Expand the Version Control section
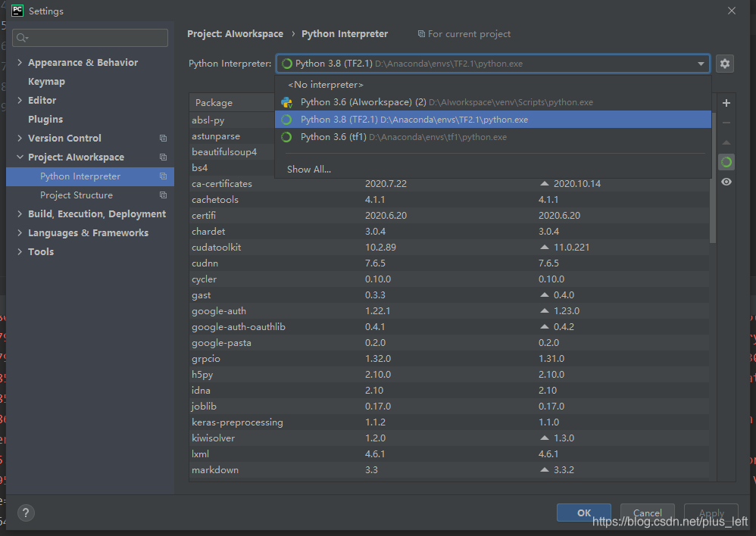The height and width of the screenshot is (536, 756). (x=20, y=139)
